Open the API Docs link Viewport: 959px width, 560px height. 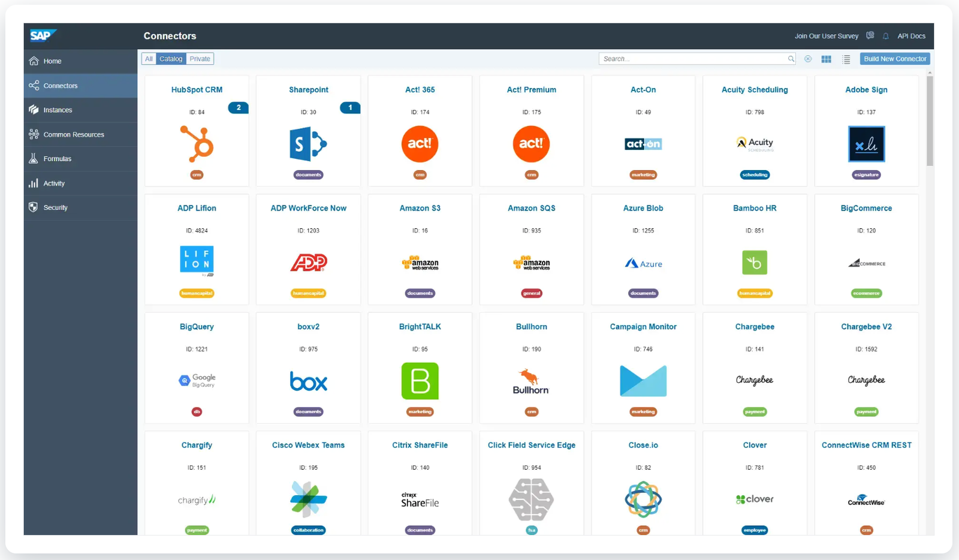pos(911,36)
